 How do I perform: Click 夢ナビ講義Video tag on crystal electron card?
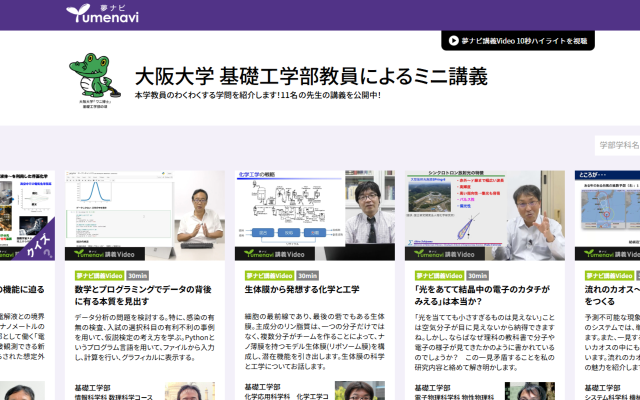439,275
